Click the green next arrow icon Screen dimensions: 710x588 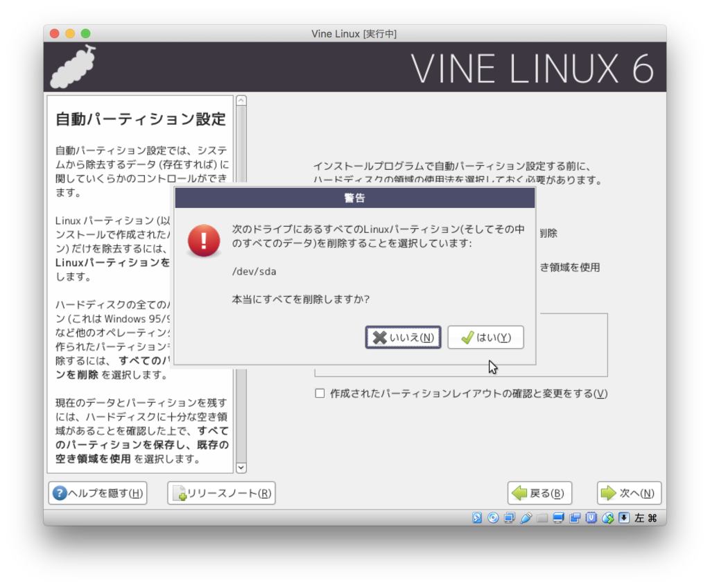pos(609,493)
